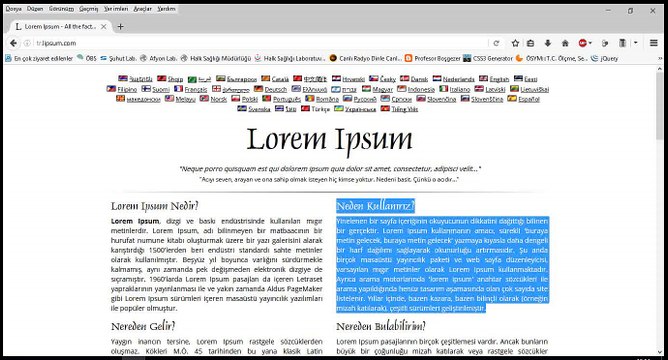Show more bookmarks with the overflow chevron

(x=660, y=58)
